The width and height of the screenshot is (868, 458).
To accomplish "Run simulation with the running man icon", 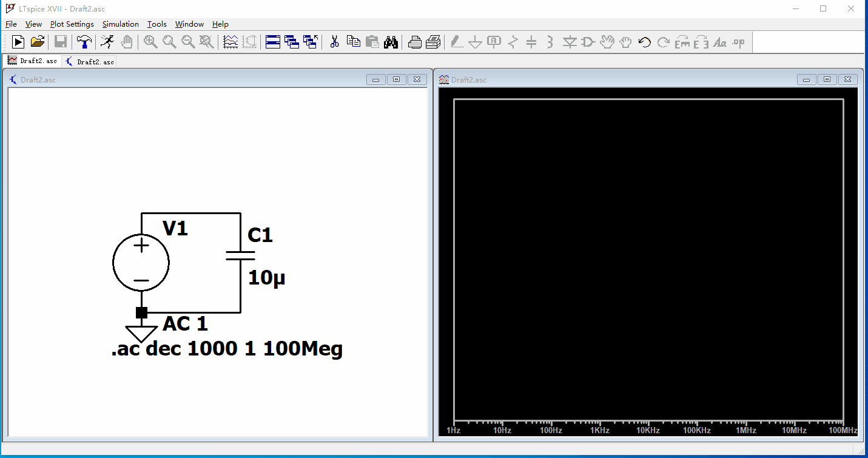I will pyautogui.click(x=107, y=42).
